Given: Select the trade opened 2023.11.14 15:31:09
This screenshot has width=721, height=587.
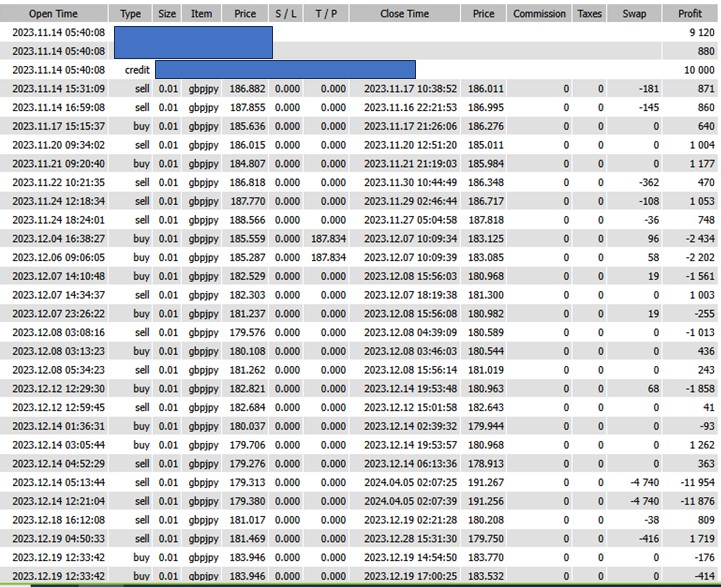Looking at the screenshot, I should pos(59,89).
